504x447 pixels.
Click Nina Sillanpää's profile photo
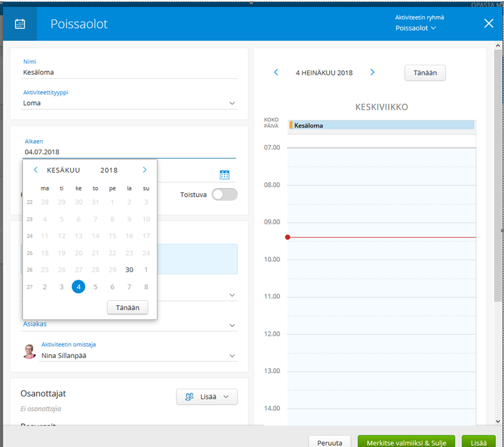29,351
